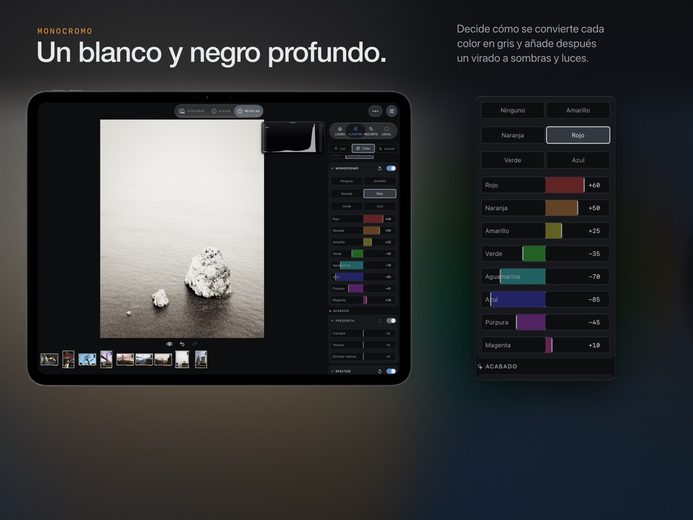Turn off the Monocromo toggle on the iPad
This screenshot has width=693, height=520.
coord(391,168)
